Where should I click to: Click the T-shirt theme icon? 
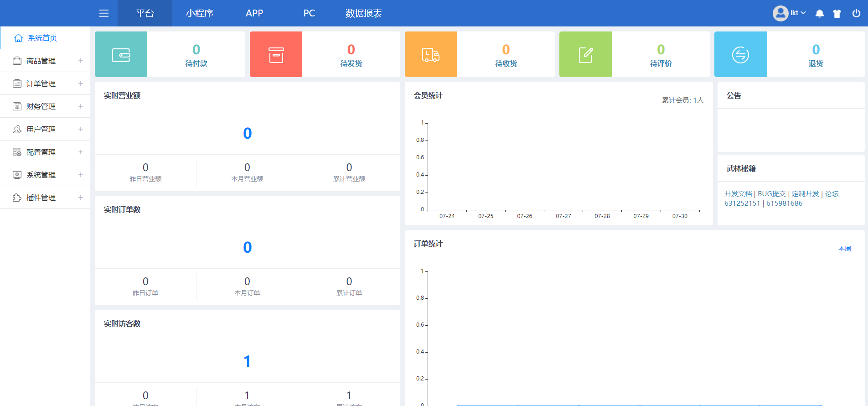pyautogui.click(x=837, y=13)
